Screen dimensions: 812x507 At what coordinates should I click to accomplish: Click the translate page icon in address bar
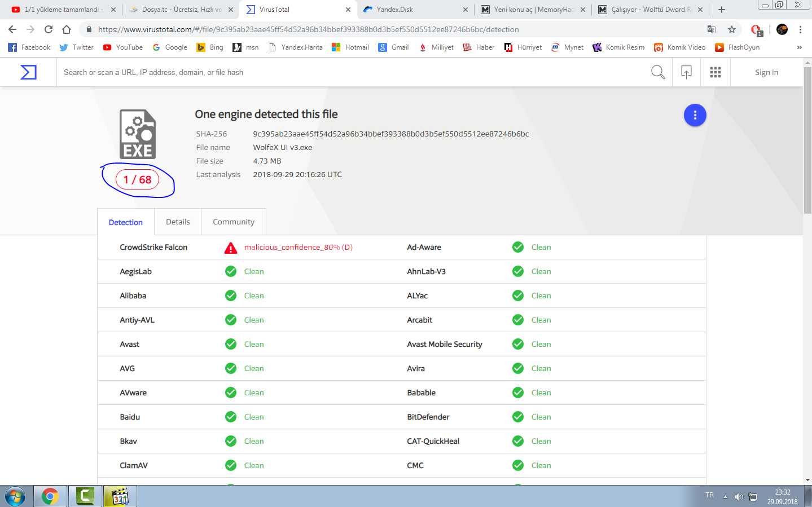click(x=712, y=29)
